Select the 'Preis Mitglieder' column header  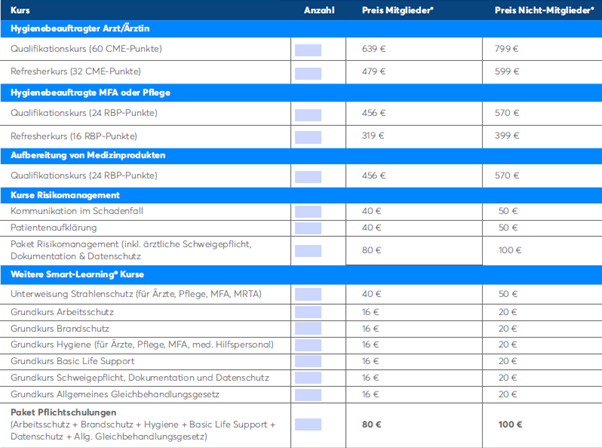397,10
